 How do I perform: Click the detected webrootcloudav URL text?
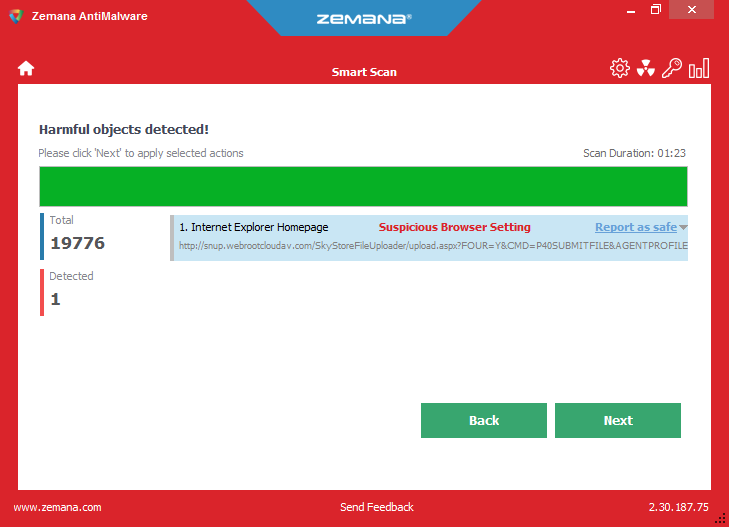pyautogui.click(x=433, y=245)
